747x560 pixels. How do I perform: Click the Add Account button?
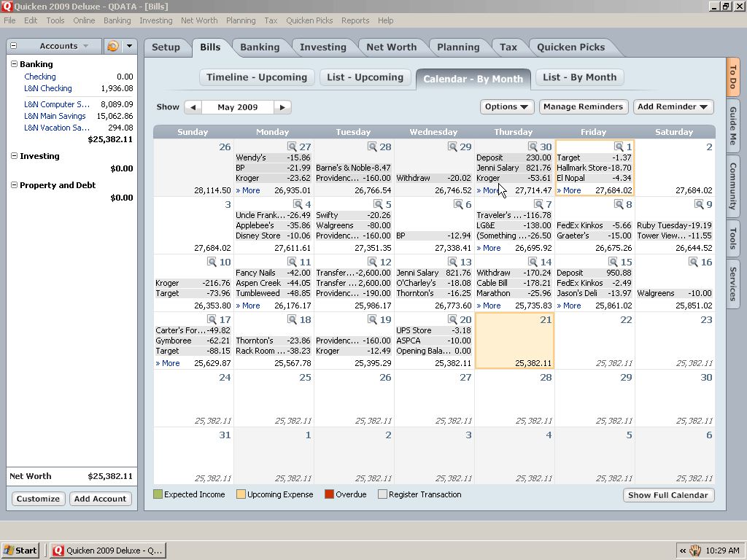(100, 499)
